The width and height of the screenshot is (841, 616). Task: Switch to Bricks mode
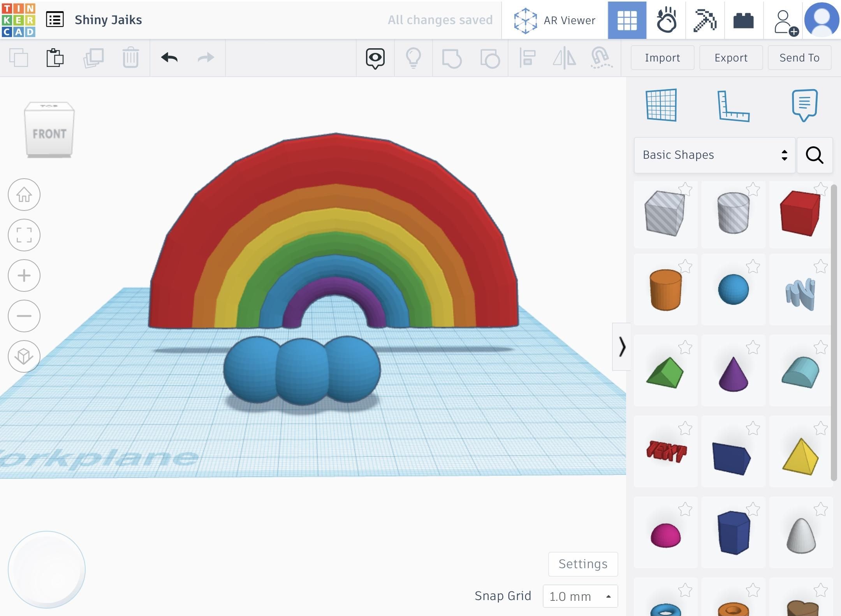point(743,20)
